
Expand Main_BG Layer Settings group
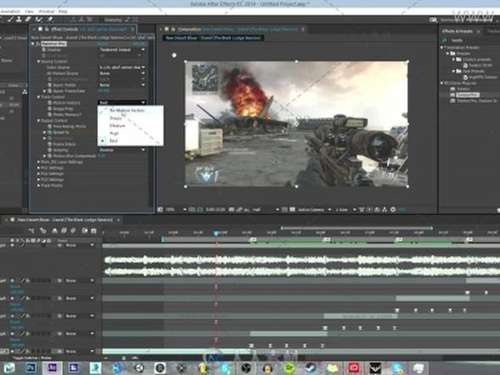(39, 162)
